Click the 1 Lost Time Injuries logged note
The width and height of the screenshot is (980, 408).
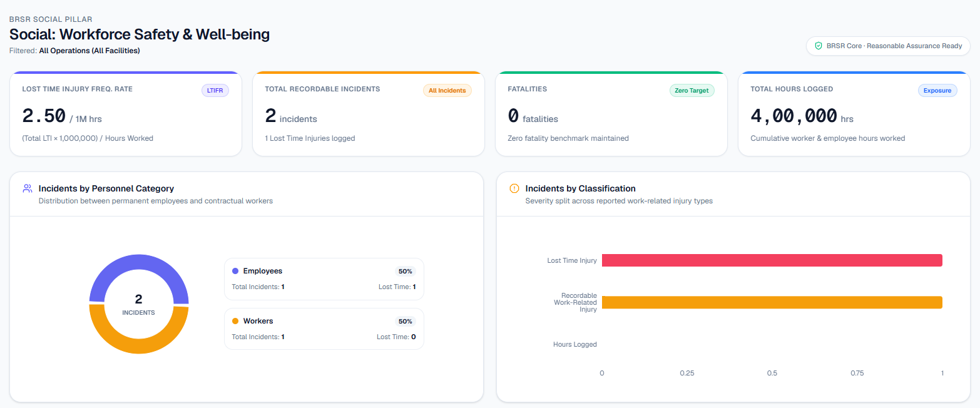310,138
